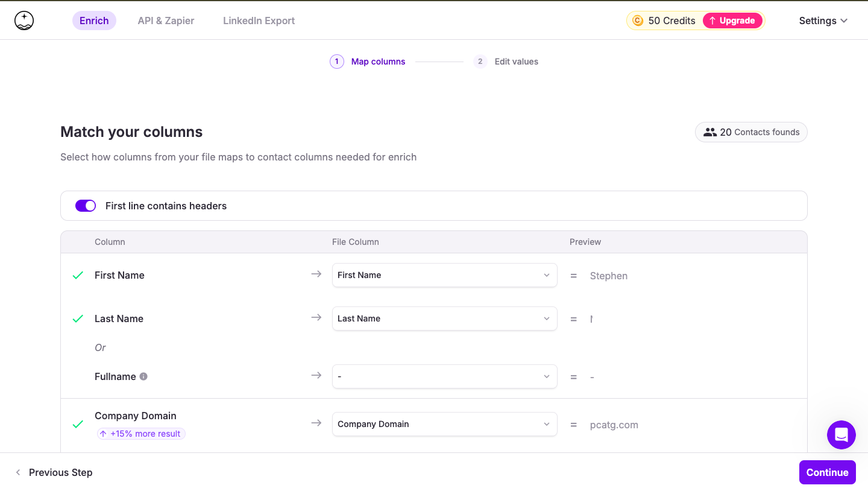
Task: Select the Enrich tab
Action: point(94,21)
